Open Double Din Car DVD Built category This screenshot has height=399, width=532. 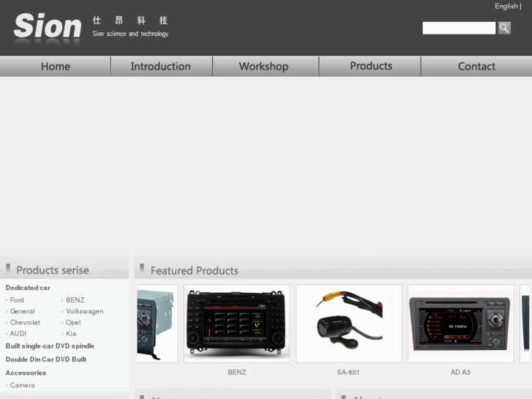(x=46, y=359)
